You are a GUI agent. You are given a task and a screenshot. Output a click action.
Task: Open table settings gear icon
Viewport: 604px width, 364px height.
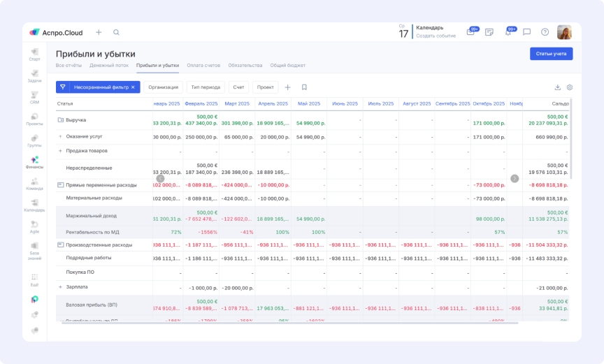(x=570, y=87)
